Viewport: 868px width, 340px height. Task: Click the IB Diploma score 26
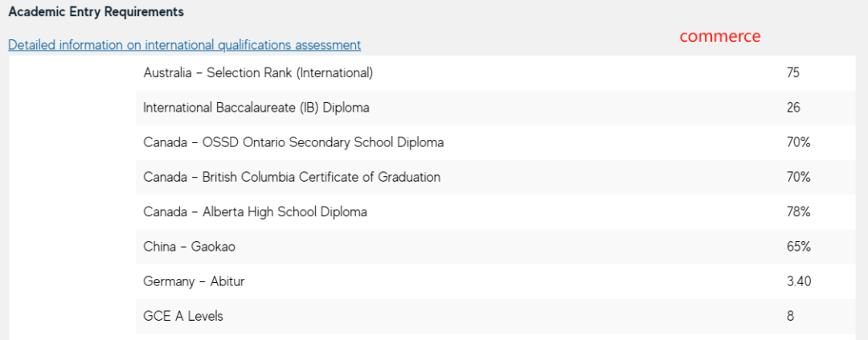click(x=793, y=108)
